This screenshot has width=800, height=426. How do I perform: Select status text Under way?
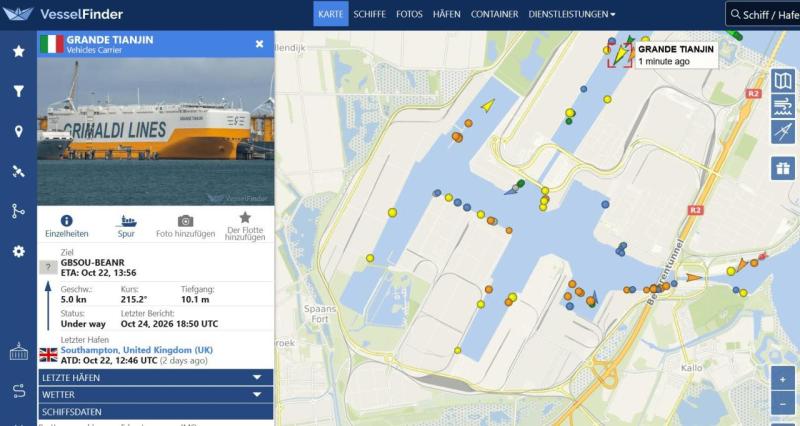(x=83, y=324)
